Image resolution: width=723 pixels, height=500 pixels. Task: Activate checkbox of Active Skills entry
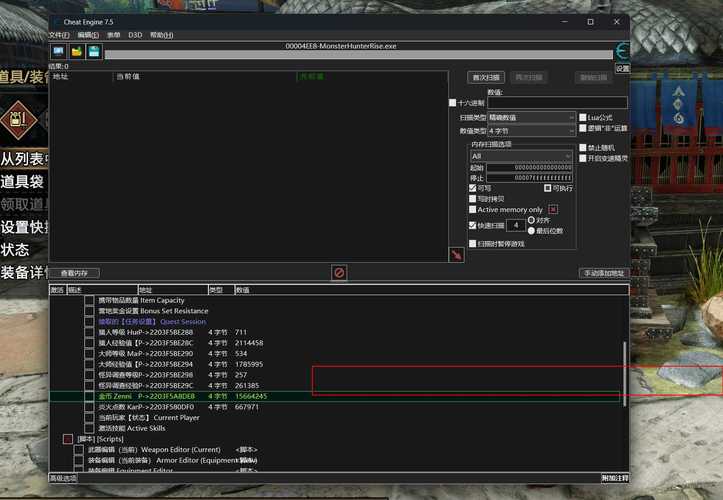click(x=89, y=428)
